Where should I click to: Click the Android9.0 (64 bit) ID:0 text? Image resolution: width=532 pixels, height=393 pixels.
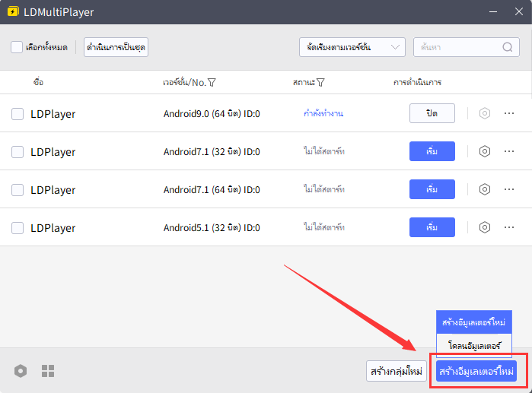click(212, 114)
